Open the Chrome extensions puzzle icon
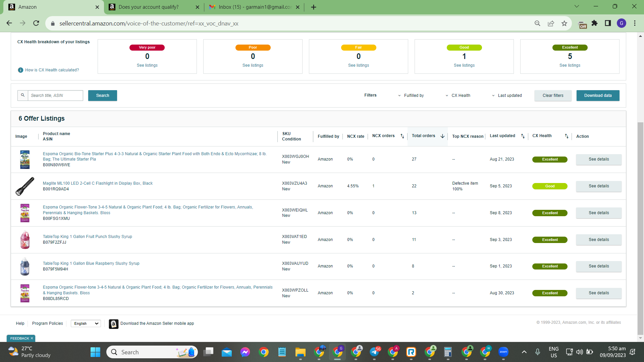 (x=595, y=23)
